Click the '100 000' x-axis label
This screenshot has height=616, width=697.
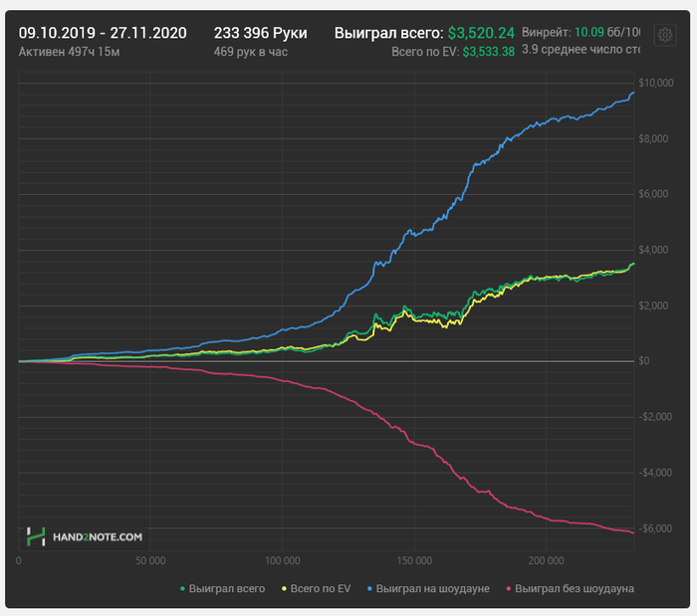coord(282,561)
